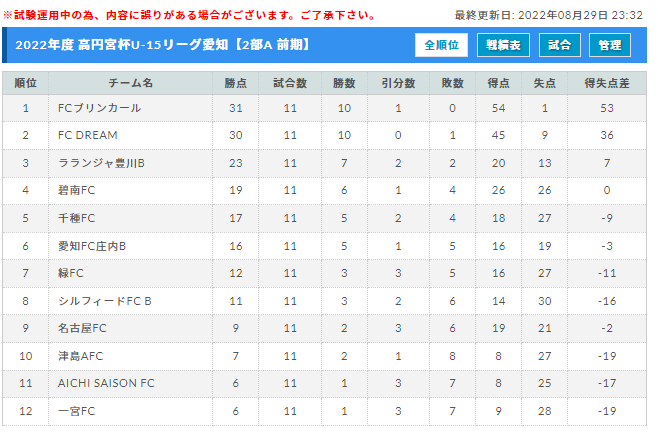Click シルフィードFC B team name
The image size is (658, 437).
pyautogui.click(x=104, y=301)
